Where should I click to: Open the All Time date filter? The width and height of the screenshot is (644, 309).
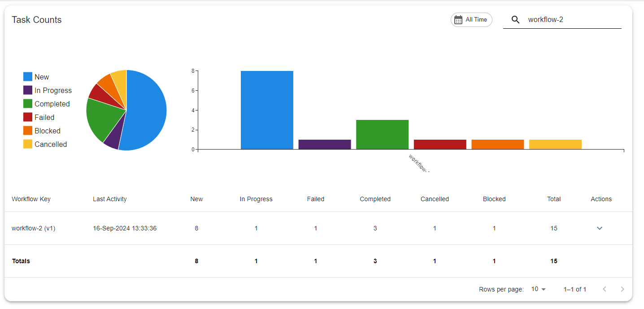(471, 20)
